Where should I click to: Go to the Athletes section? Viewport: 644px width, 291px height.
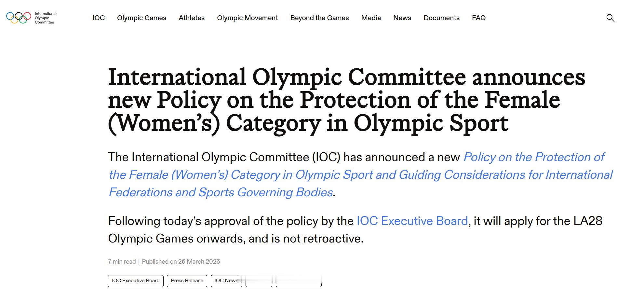[192, 18]
